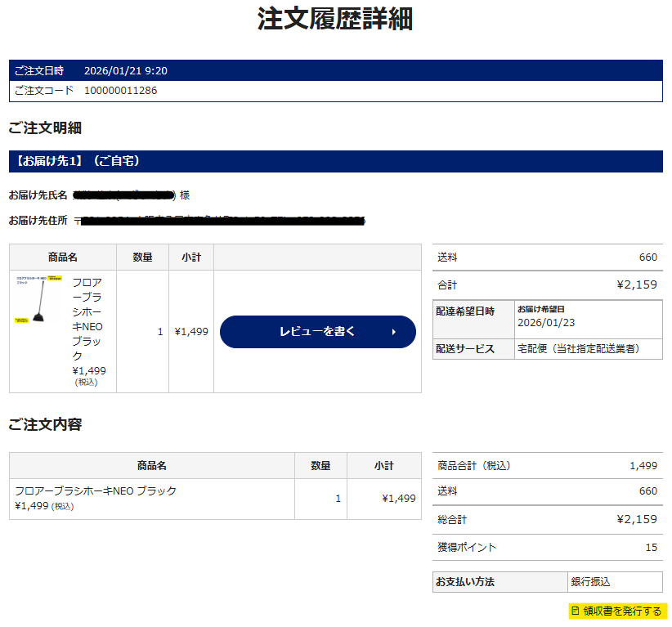Click the 獲得ポイント value 15
The image size is (672, 627).
coord(651,548)
